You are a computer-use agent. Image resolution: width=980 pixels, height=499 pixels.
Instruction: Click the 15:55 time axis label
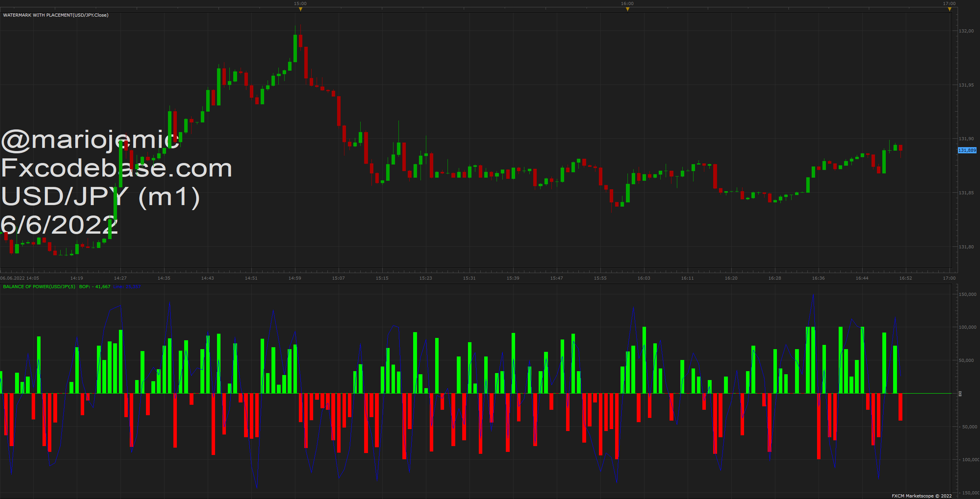click(x=600, y=278)
